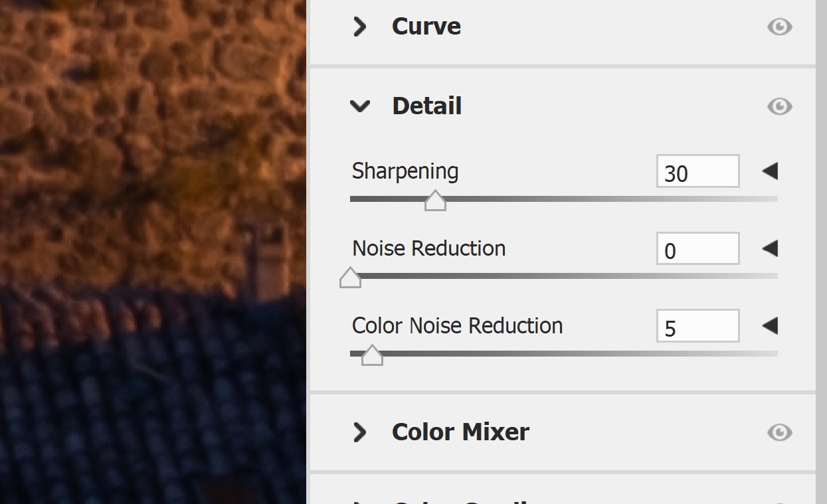Hide Color Mixer edits with eye icon

point(779,432)
